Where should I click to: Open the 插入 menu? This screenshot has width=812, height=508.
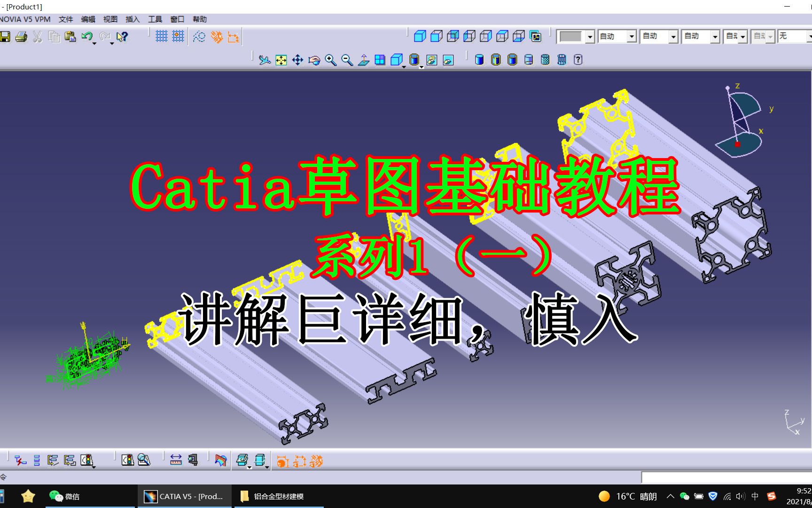click(x=132, y=19)
